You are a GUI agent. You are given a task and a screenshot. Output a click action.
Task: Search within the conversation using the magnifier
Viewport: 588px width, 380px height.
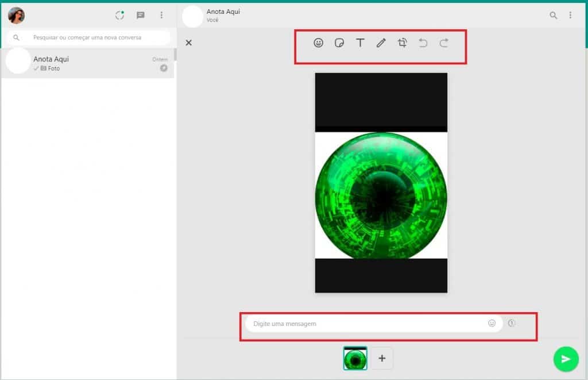pyautogui.click(x=553, y=16)
